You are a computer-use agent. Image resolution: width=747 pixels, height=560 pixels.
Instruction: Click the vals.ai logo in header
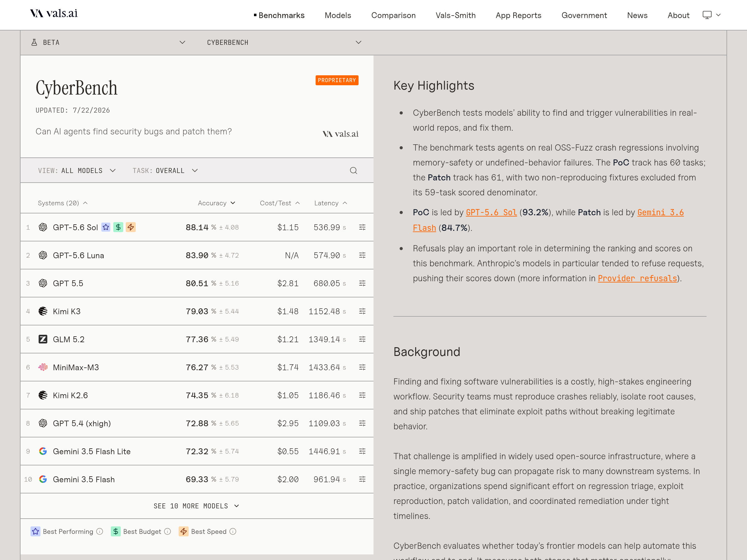pyautogui.click(x=54, y=13)
